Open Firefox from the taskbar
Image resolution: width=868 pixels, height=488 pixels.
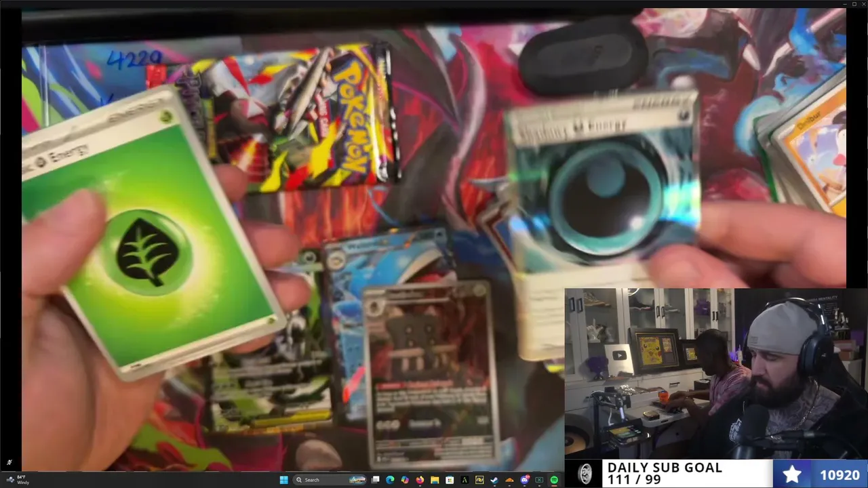click(420, 480)
